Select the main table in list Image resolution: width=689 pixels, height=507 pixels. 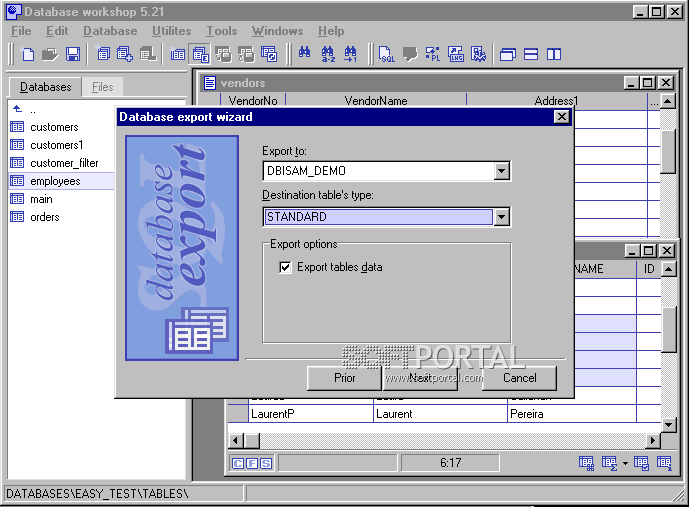(x=41, y=199)
